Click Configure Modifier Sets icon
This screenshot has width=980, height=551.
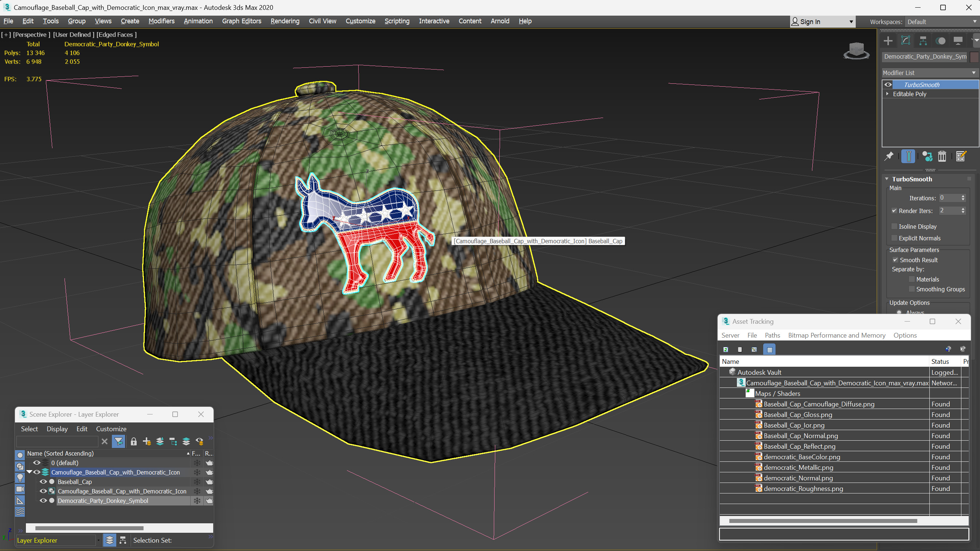[x=961, y=156]
